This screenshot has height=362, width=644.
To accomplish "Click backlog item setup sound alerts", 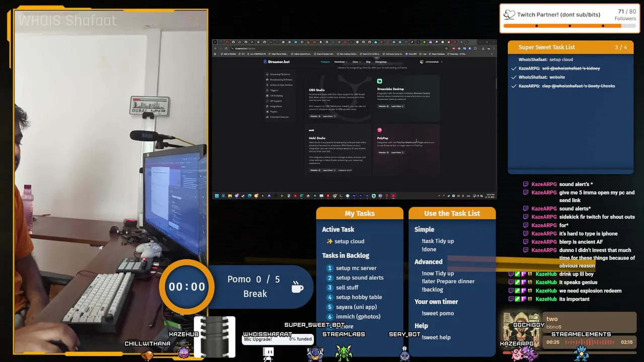I will tap(360, 278).
